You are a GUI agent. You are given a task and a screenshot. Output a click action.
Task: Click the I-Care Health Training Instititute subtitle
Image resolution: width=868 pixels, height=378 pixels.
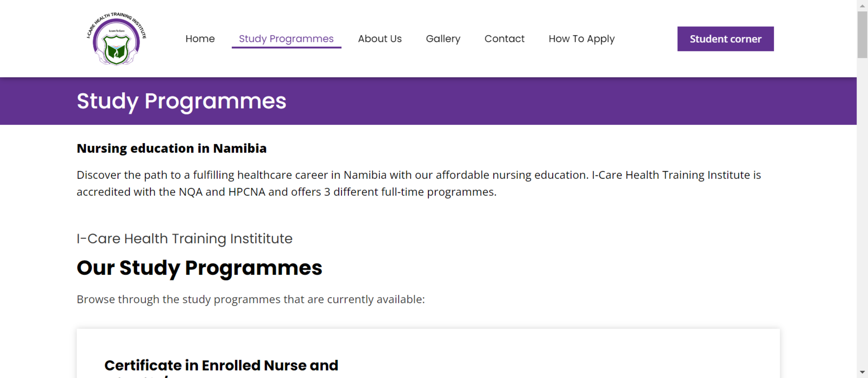point(184,238)
